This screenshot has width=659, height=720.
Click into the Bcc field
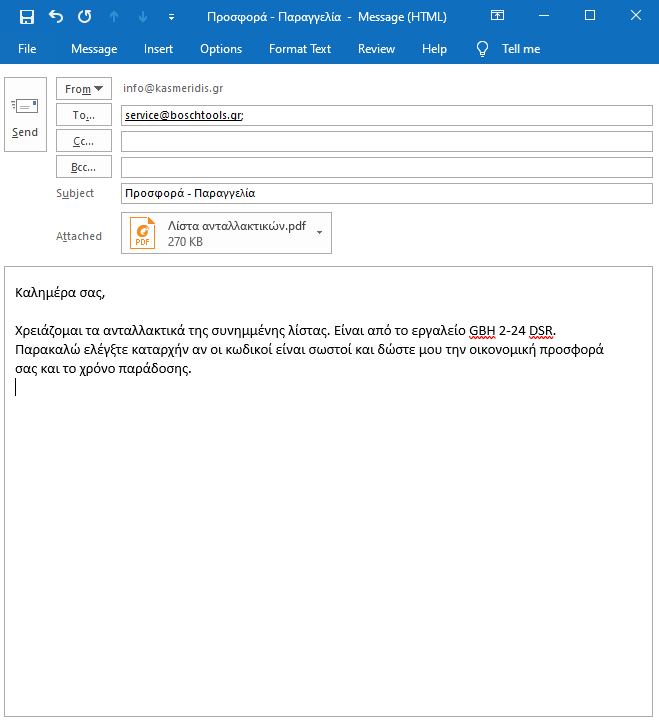click(387, 168)
